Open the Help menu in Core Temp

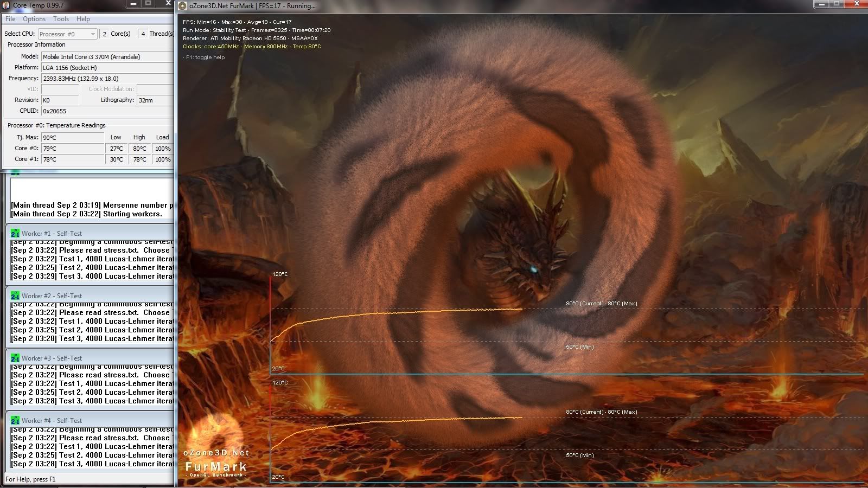[83, 19]
